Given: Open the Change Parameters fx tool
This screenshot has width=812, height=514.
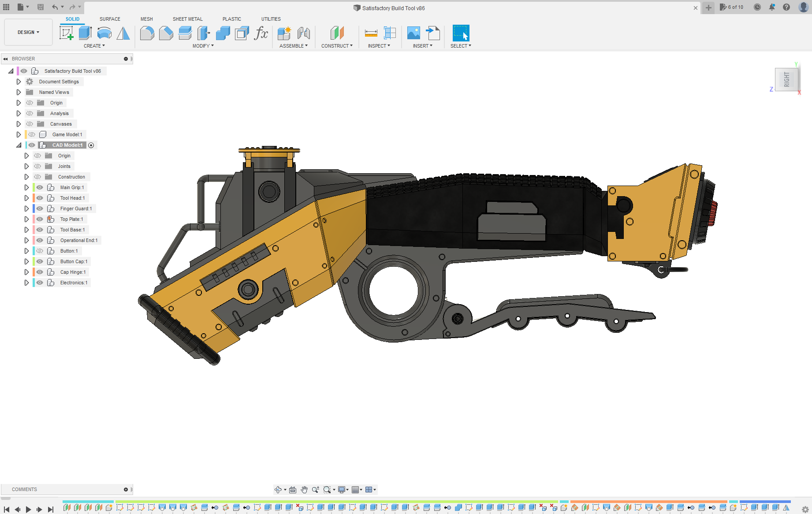Looking at the screenshot, I should [261, 33].
